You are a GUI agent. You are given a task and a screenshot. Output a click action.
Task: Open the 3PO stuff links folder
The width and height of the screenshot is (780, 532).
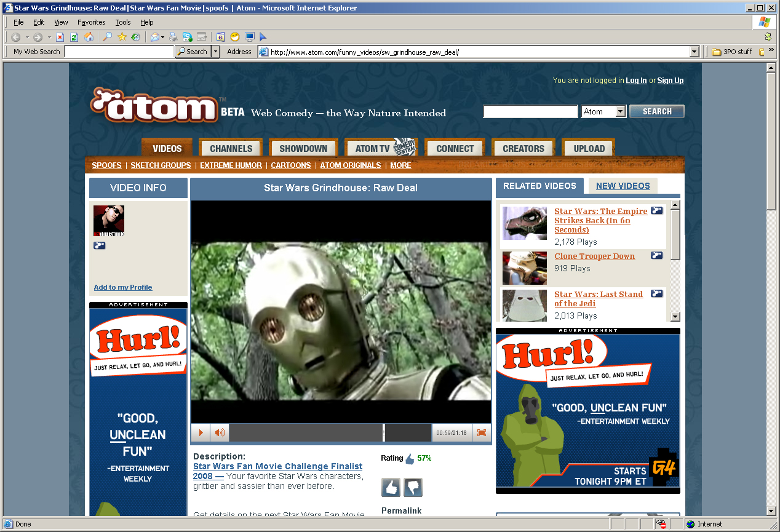[x=731, y=52]
